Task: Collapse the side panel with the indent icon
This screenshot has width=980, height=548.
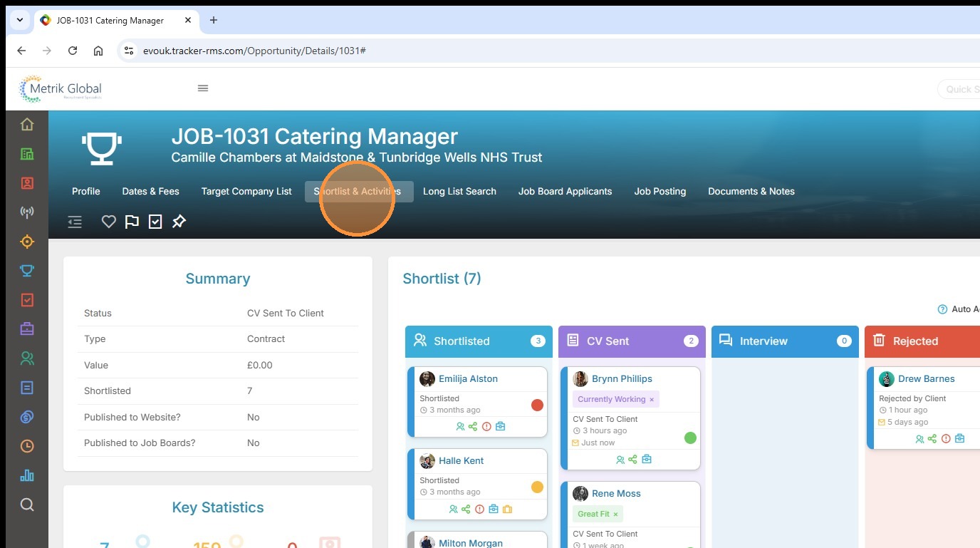Action: click(x=75, y=222)
